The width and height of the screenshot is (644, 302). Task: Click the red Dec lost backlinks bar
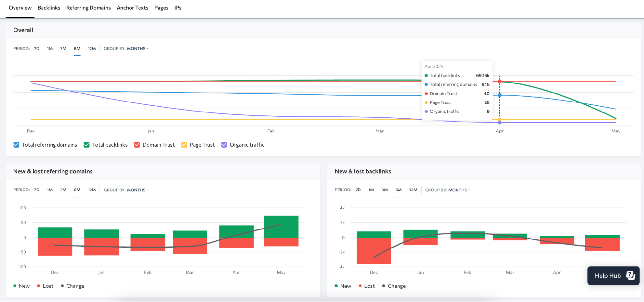(x=374, y=251)
